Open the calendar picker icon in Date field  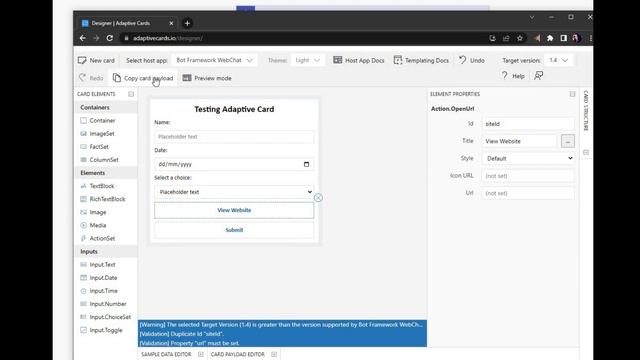coord(307,164)
